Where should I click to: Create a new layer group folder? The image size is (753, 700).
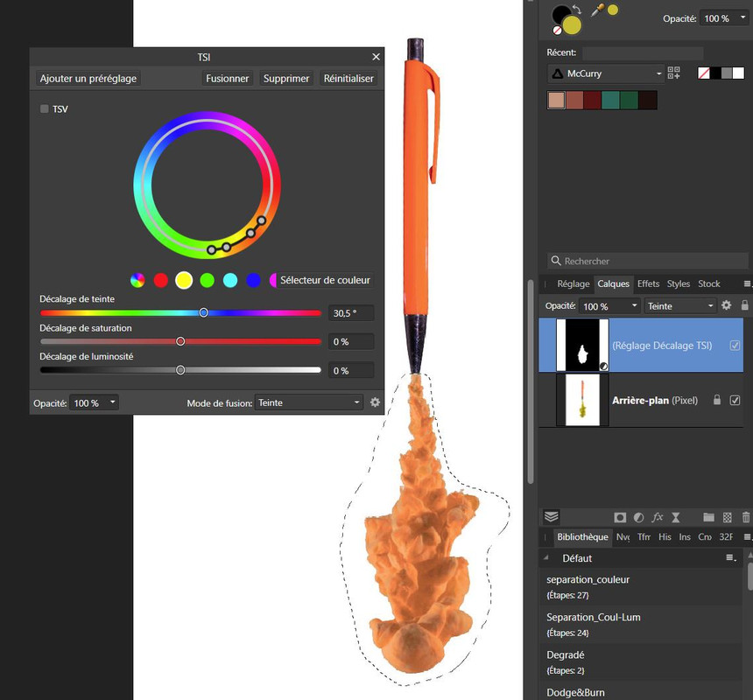pos(709,517)
